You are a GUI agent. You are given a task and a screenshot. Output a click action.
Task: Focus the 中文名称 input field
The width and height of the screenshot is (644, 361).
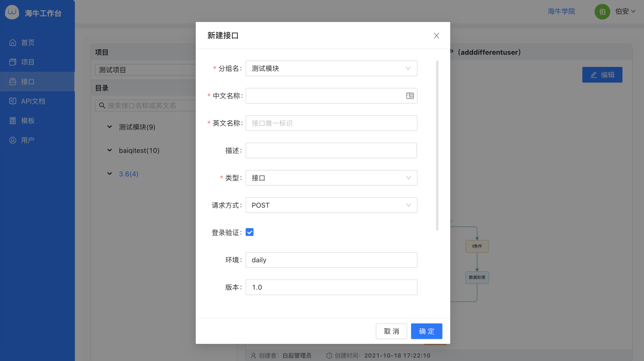[331, 96]
